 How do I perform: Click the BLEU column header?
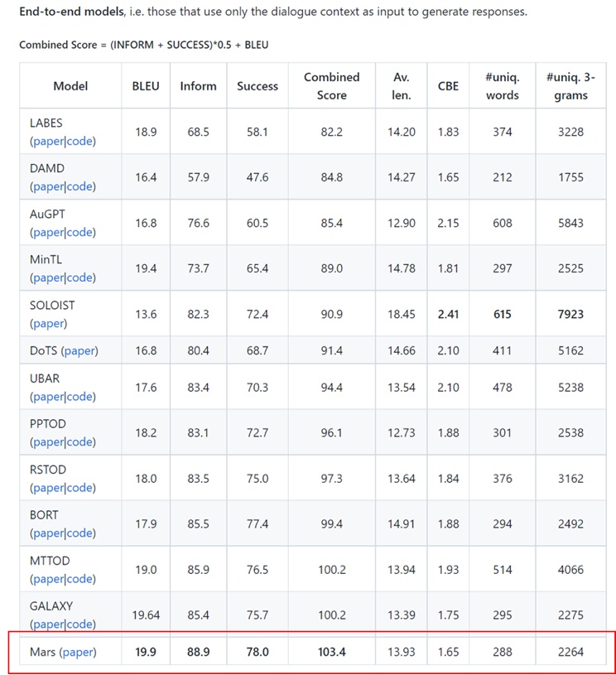point(146,86)
